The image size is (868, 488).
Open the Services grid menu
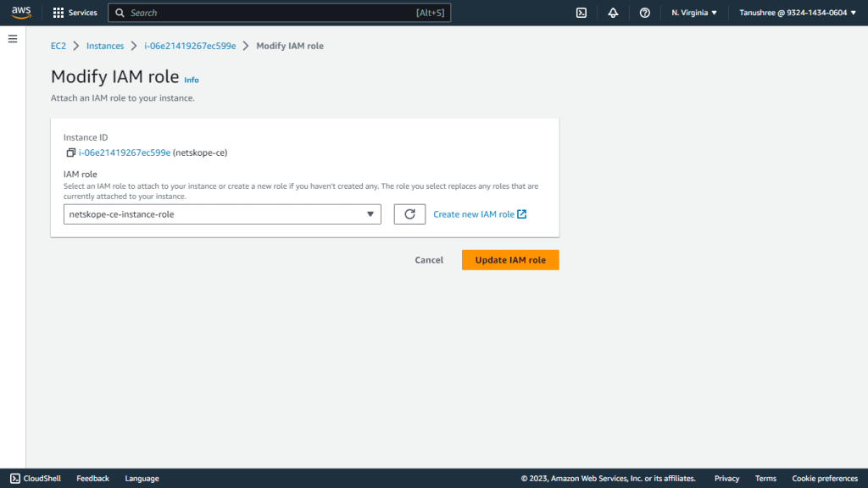pos(75,13)
